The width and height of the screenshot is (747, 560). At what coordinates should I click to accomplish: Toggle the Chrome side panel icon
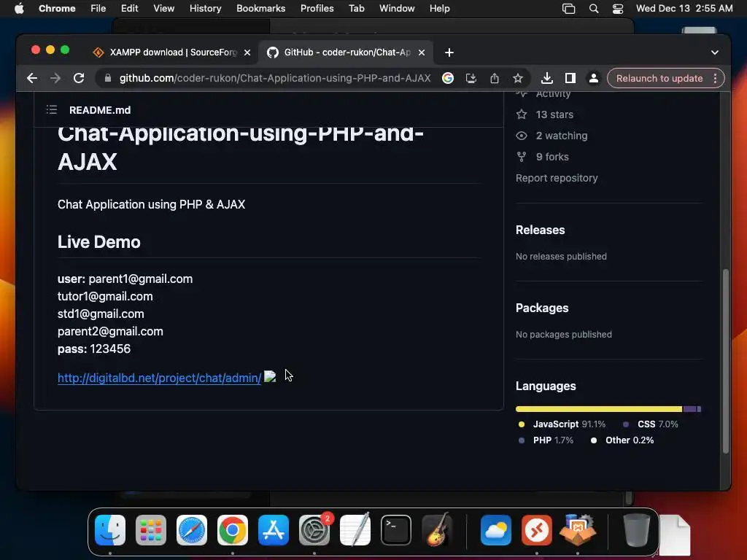pyautogui.click(x=570, y=78)
